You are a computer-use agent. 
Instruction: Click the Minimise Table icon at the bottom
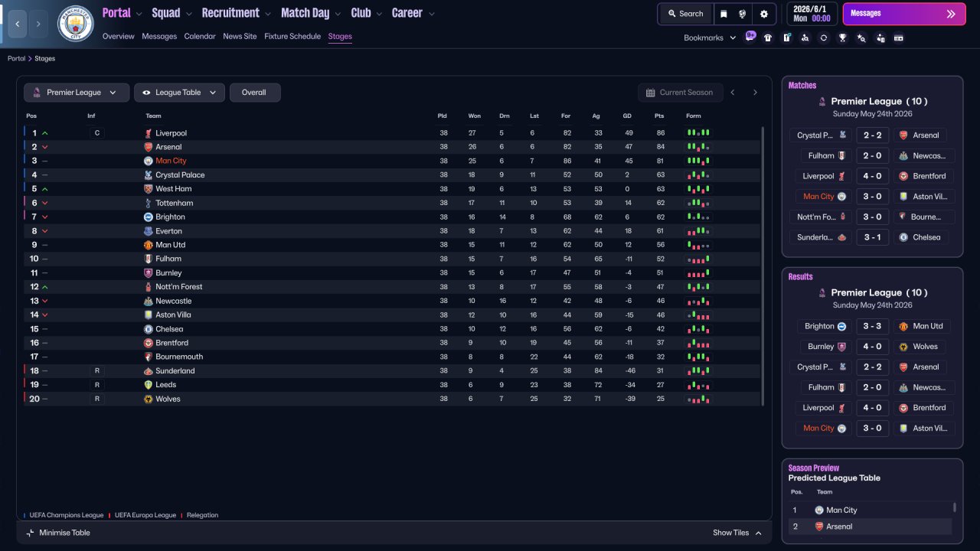[31, 533]
